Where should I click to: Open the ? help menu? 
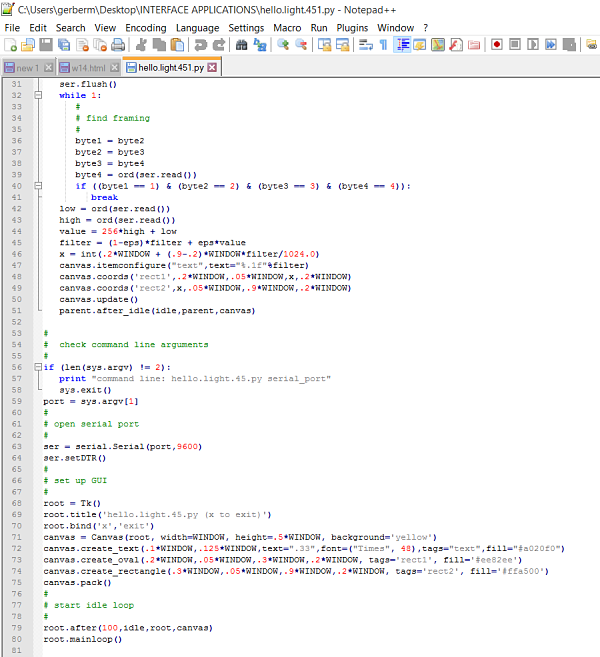pos(426,28)
